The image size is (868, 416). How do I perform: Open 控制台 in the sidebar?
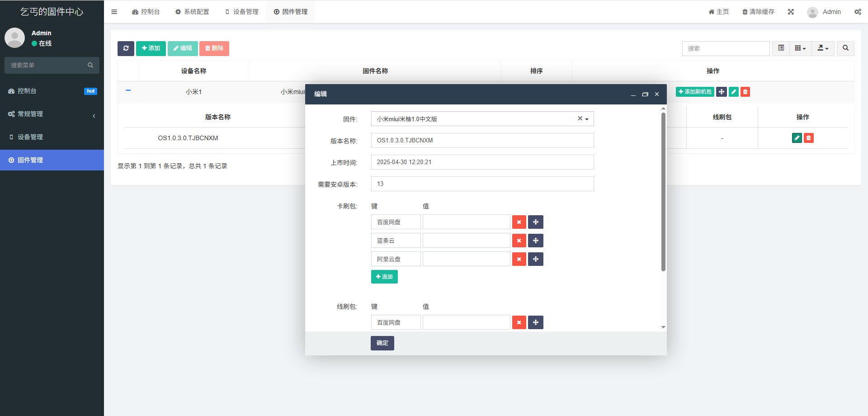point(52,91)
